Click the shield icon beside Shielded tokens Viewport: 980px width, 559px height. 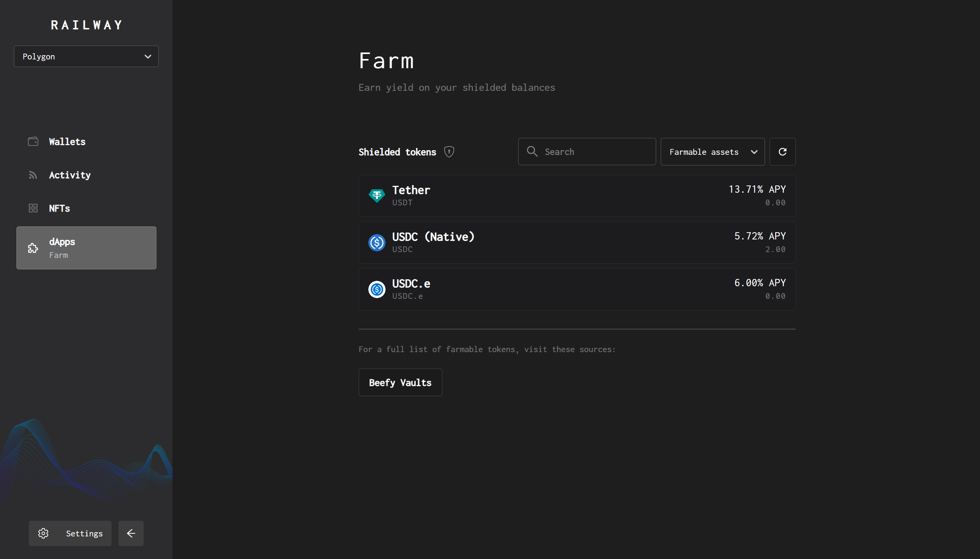pyautogui.click(x=449, y=152)
